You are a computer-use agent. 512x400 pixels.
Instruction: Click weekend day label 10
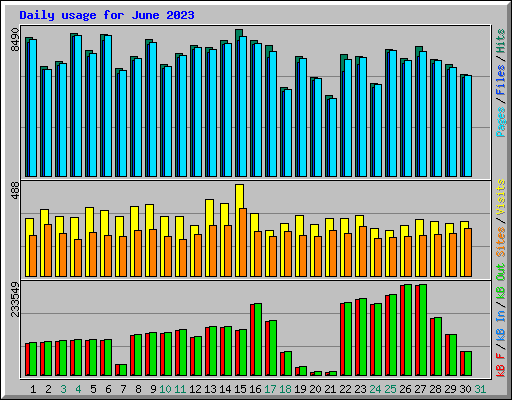[x=165, y=389]
